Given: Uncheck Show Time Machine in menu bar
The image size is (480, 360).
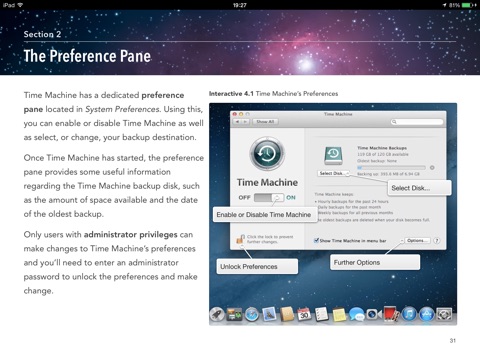Looking at the screenshot, I should pyautogui.click(x=316, y=240).
